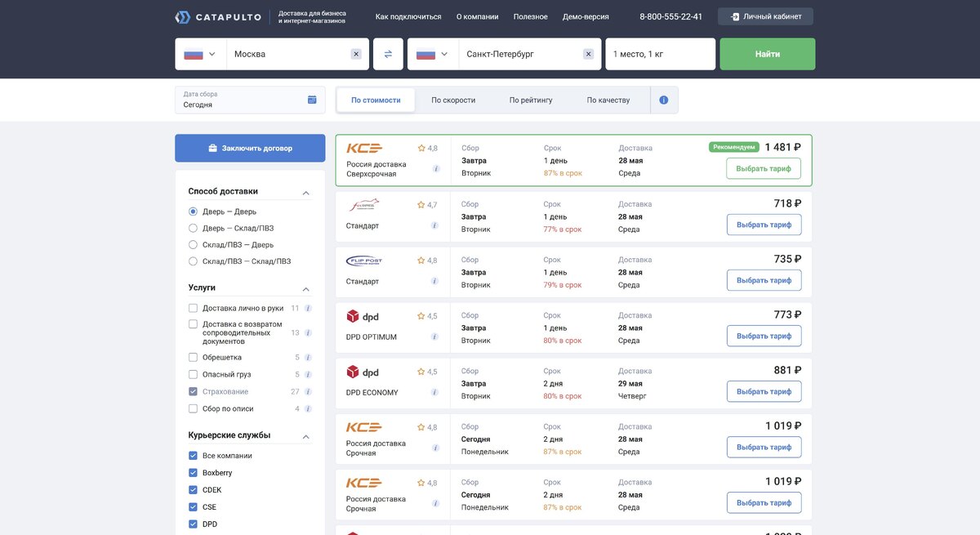Viewport: 980px width, 535px height.
Task: Collapse the Способ доставки section
Action: point(306,193)
